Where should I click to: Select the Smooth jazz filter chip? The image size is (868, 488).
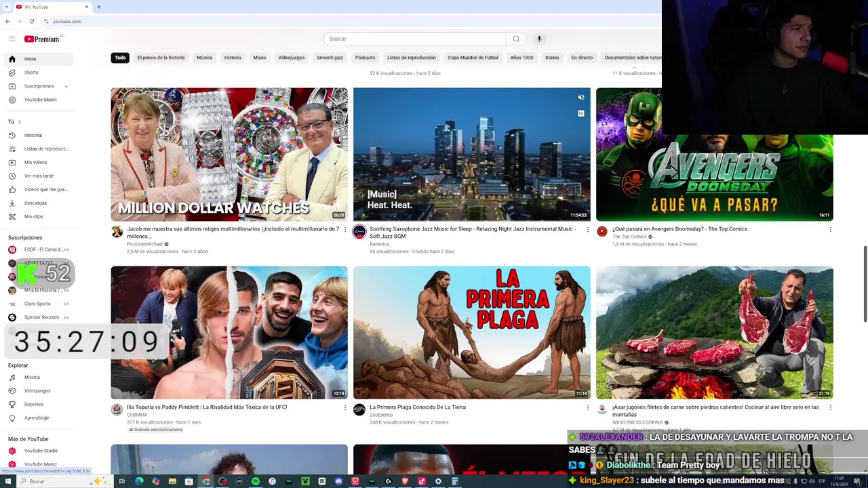pos(330,58)
